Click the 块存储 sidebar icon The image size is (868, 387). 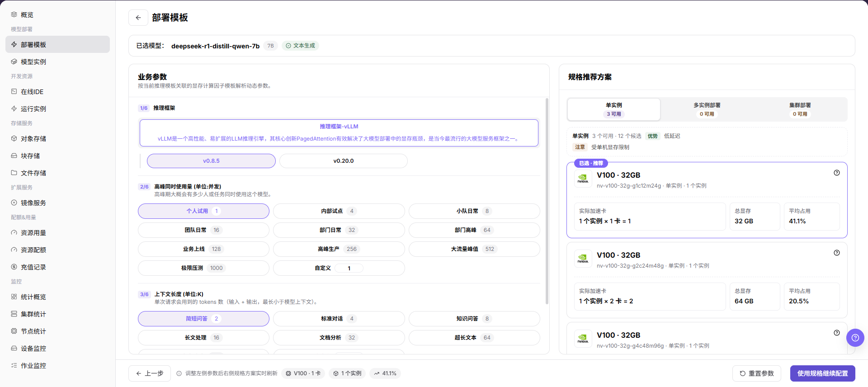tap(14, 156)
